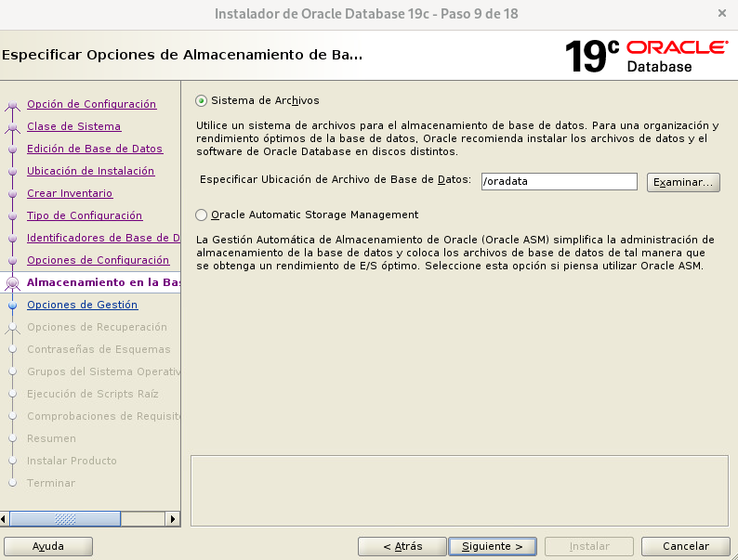Image resolution: width=738 pixels, height=560 pixels.
Task: Open the Opción de Configuración step
Action: point(91,104)
